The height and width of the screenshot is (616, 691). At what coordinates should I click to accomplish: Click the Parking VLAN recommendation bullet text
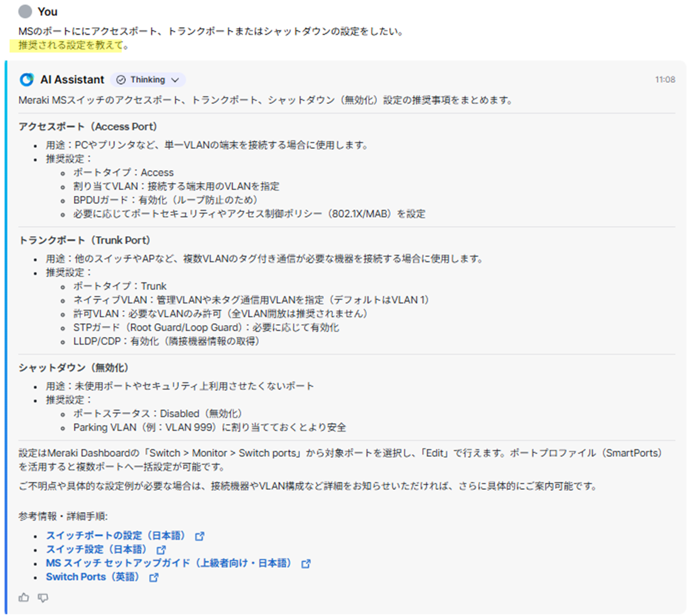pos(210,427)
